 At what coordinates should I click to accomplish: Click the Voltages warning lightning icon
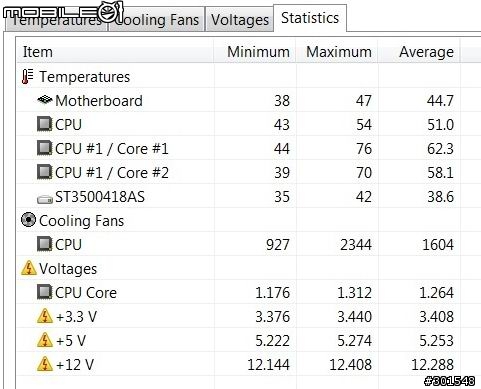[x=29, y=268]
